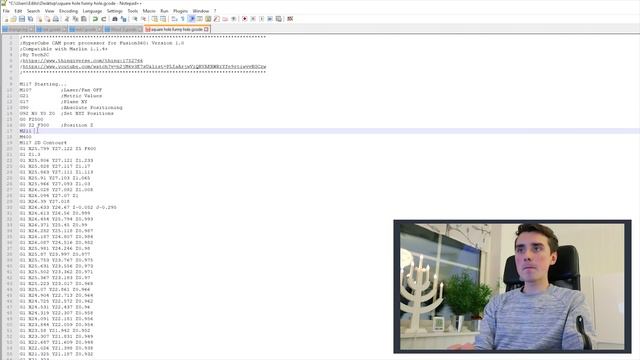Click the Redo arrow icon
This screenshot has height=360, width=640.
pyautogui.click(x=104, y=19)
